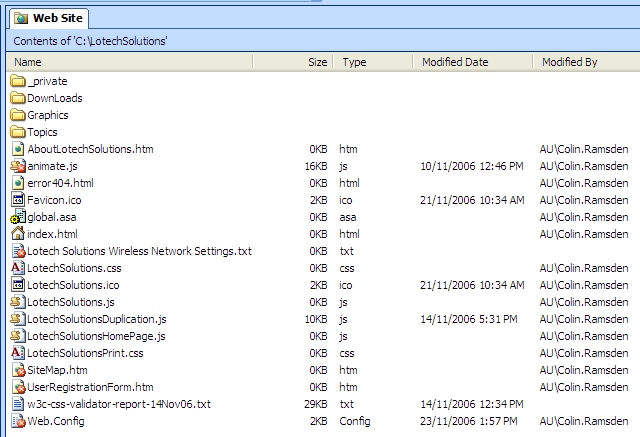Click the Web.Config file icon
Viewport: 640px width, 437px height.
coord(19,421)
